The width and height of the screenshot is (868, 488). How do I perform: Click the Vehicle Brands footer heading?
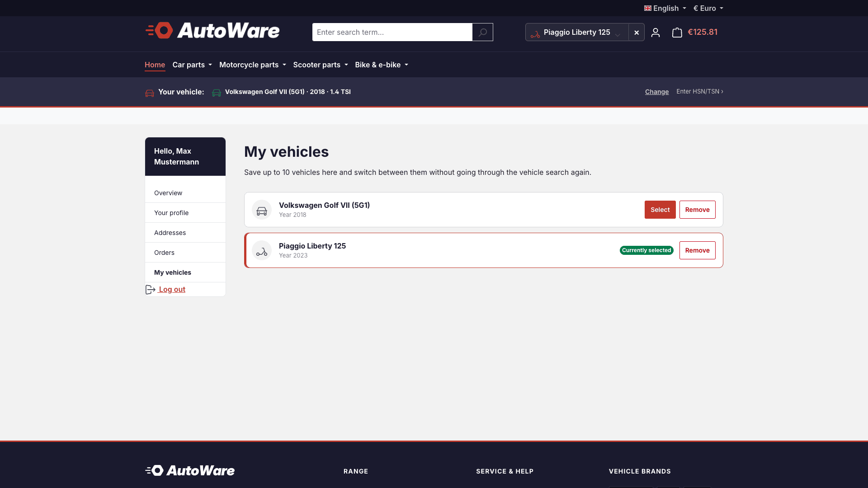coord(640,471)
